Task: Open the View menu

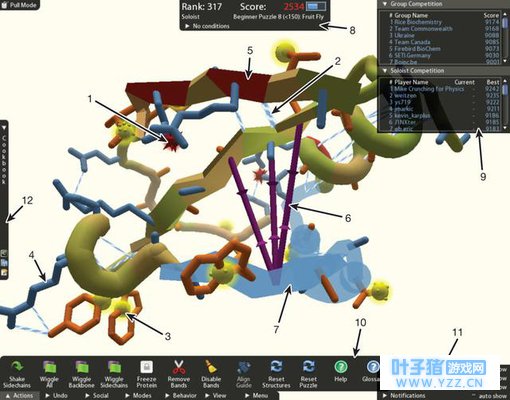Action: click(x=216, y=396)
